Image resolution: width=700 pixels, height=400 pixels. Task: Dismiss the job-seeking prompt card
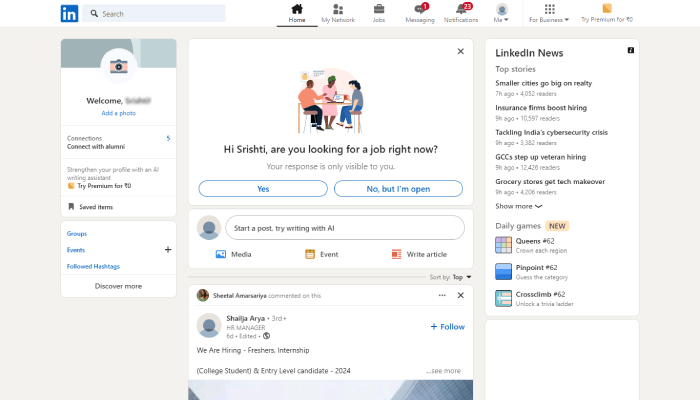pos(461,51)
